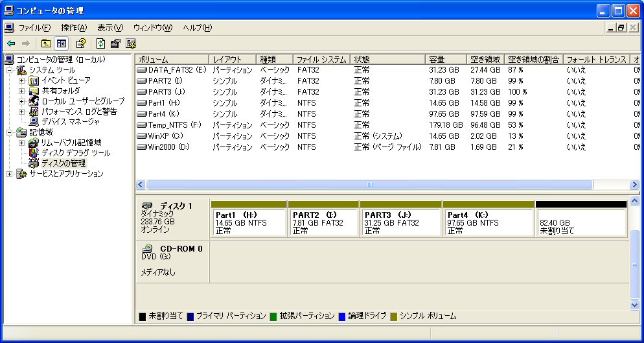644x343 pixels.
Task: Expand the パフォーマンス ログと警告 node
Action: point(22,112)
